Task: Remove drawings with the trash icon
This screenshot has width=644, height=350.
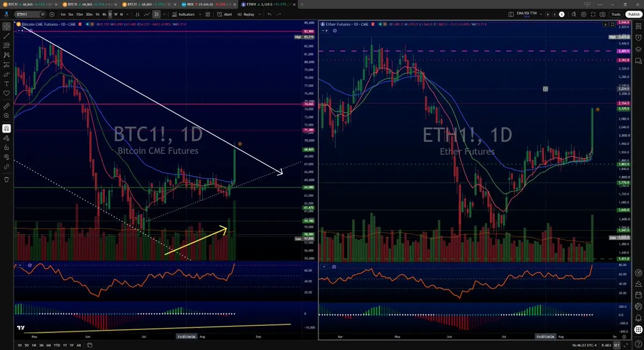Action: [x=6, y=180]
